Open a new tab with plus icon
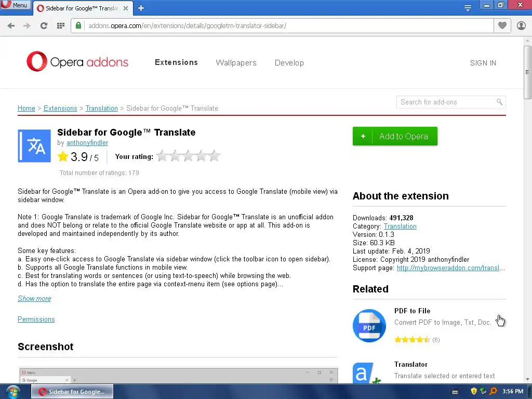Viewport: 532px width, 399px height. (x=141, y=8)
